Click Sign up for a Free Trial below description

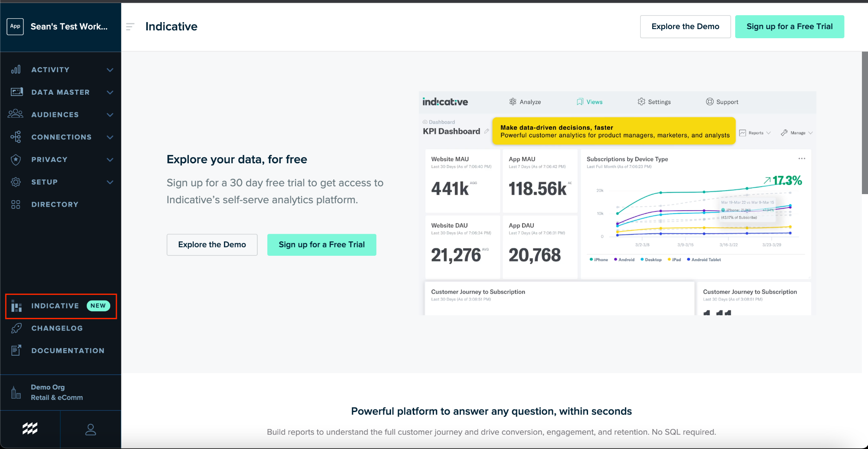pos(321,245)
